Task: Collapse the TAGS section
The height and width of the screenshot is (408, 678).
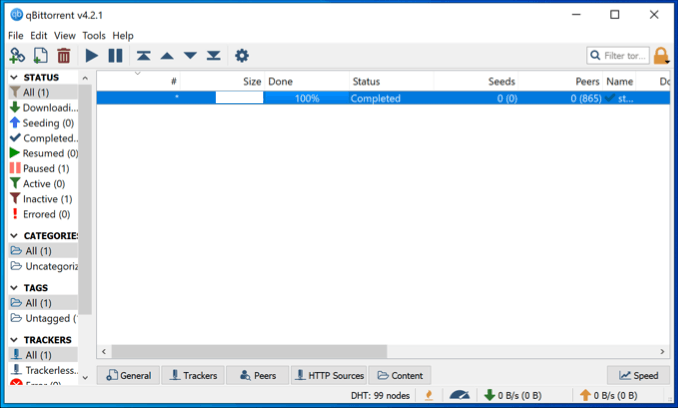Action: point(14,288)
